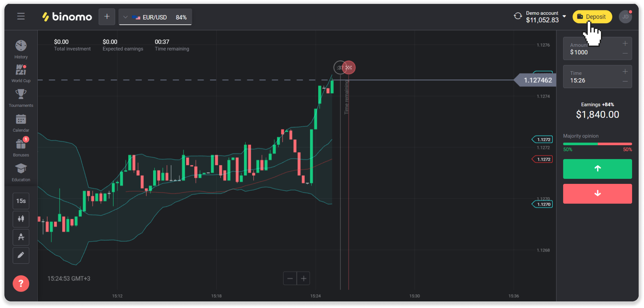The image size is (644, 308).
Task: Click the yellow Deposit button
Action: click(592, 17)
